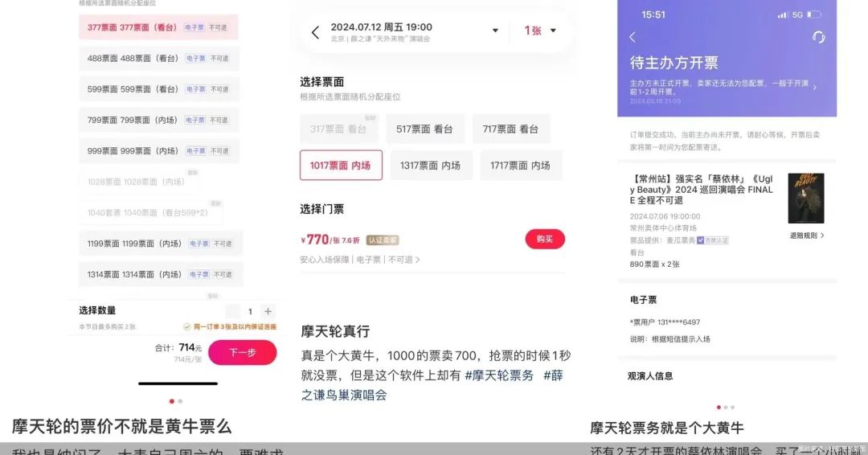
Task: Expand the notice arrow under 待主办方开票
Action: 814,87
